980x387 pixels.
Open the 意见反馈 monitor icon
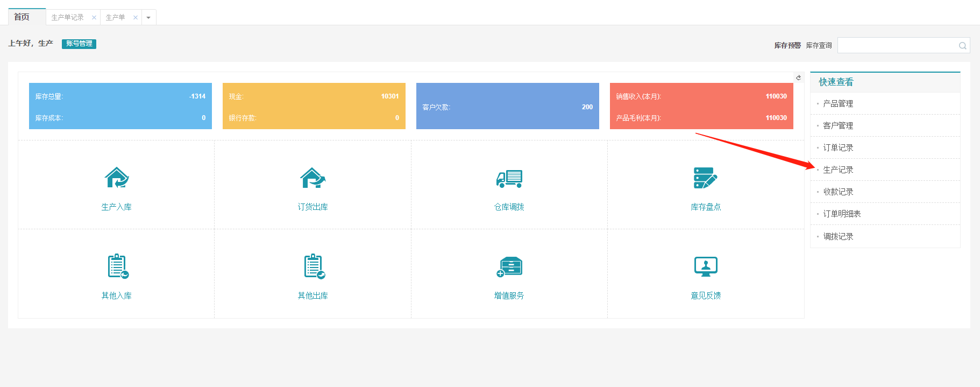[x=706, y=266]
